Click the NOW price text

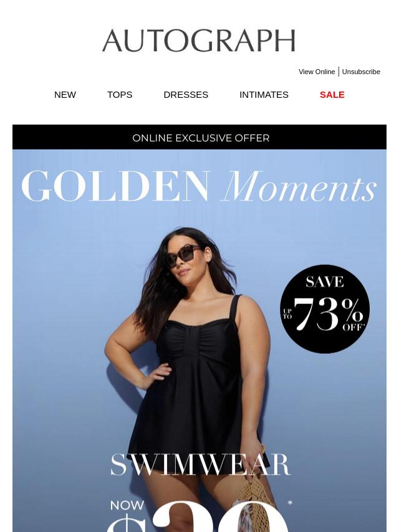pyautogui.click(x=127, y=505)
